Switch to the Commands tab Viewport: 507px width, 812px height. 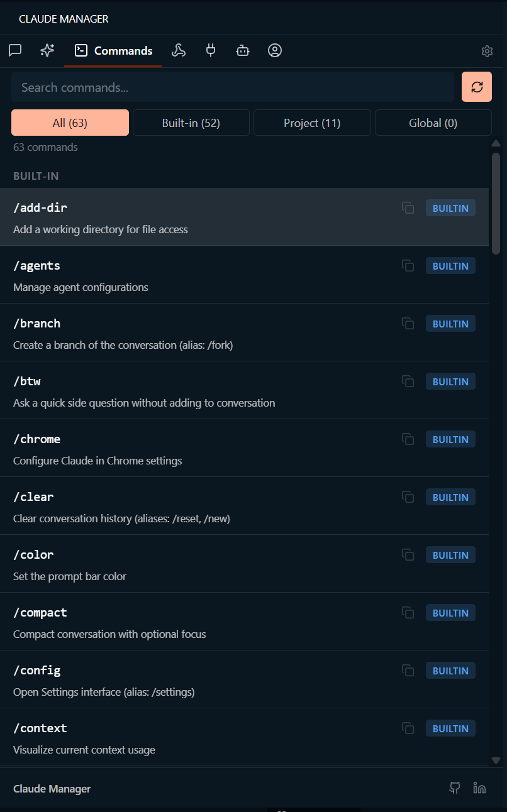coord(113,50)
